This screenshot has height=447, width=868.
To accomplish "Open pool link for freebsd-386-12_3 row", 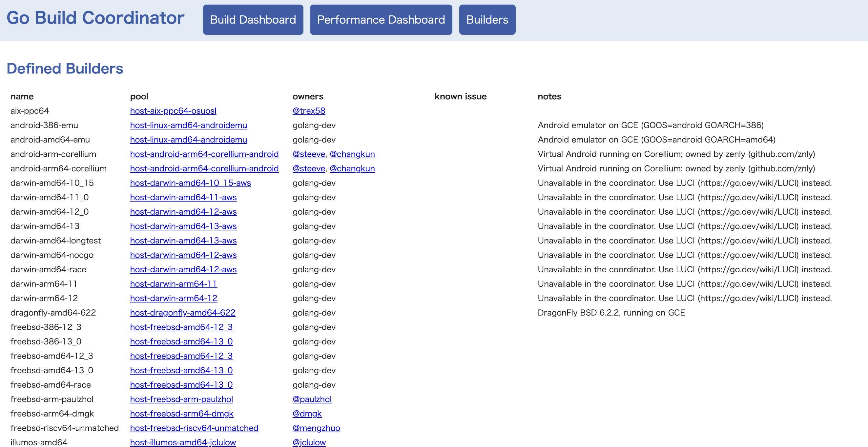I will tap(181, 327).
